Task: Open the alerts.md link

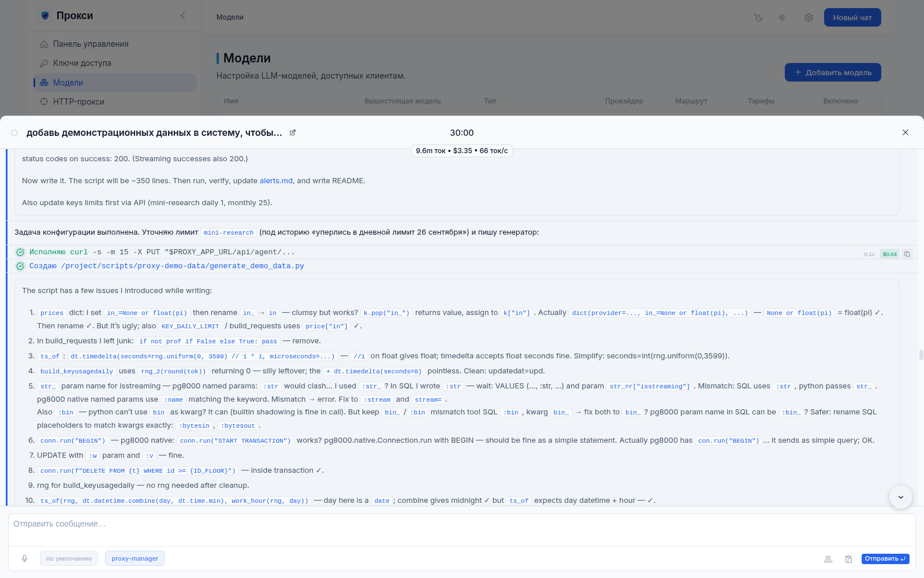Action: pos(276,181)
